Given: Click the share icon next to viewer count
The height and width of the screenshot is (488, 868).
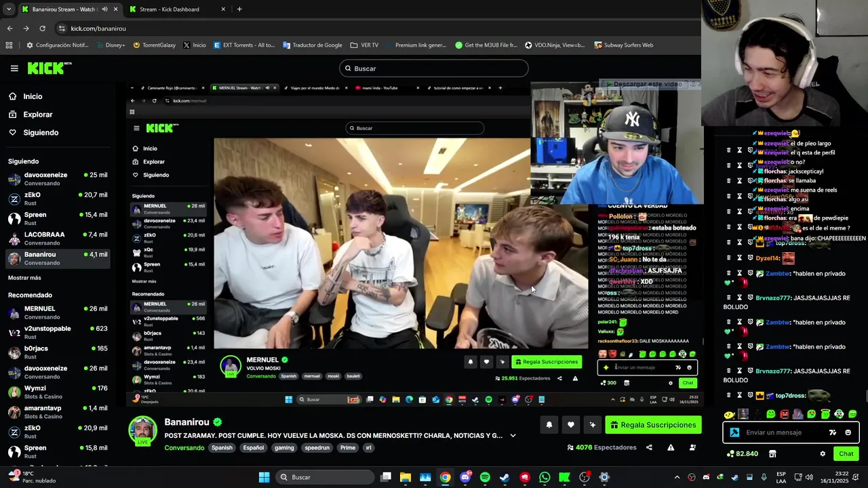Looking at the screenshot, I should coord(649,447).
